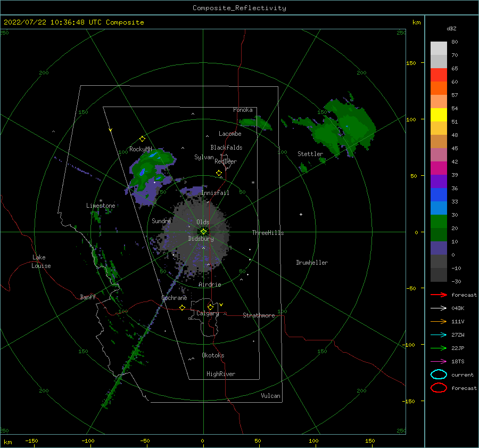Click the Okotoks label
Image resolution: width=479 pixels, height=448 pixels.
[x=213, y=355]
